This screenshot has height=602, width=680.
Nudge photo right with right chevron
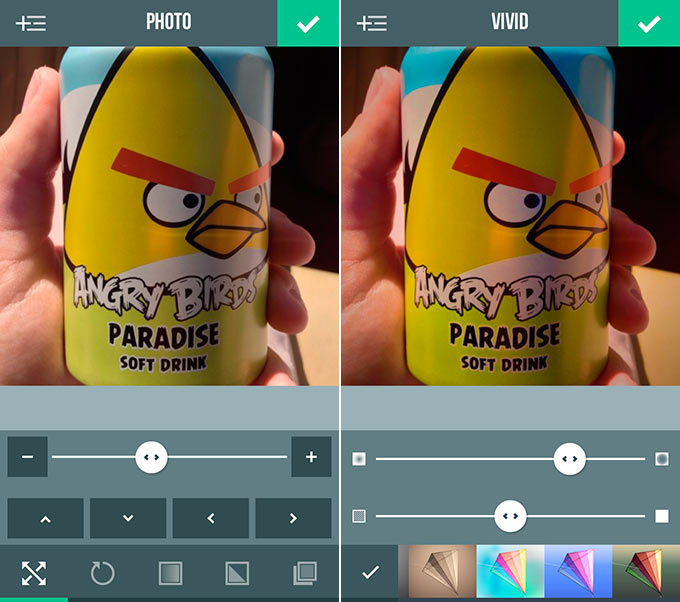pos(293,518)
